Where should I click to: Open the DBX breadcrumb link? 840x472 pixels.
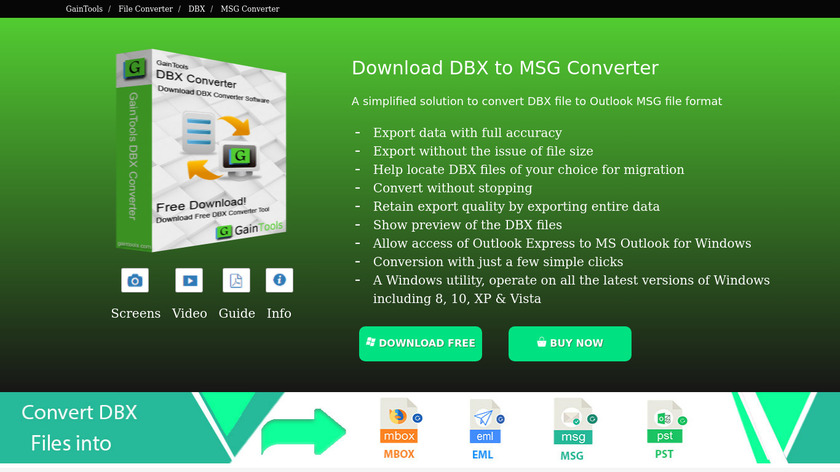click(197, 9)
